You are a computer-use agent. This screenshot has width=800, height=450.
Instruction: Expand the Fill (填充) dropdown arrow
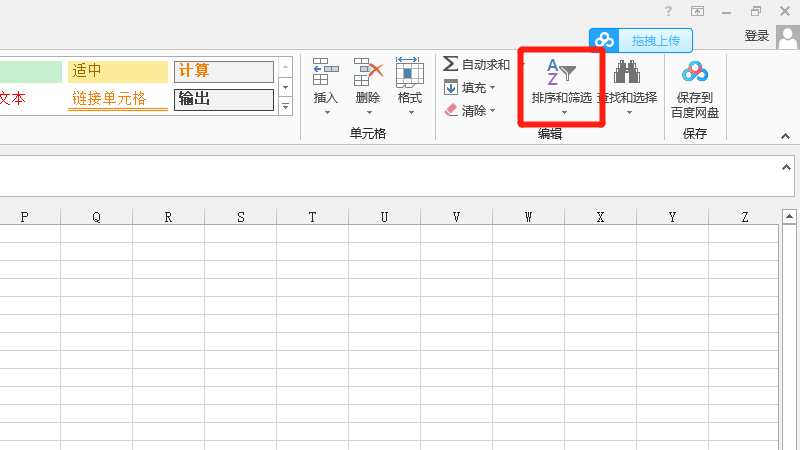click(x=492, y=88)
